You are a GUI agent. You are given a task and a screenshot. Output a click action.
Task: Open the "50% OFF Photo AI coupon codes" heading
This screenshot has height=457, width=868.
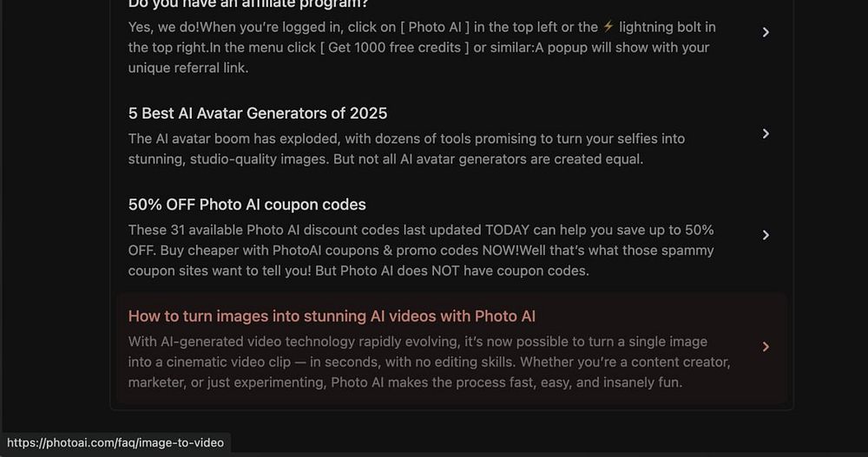click(247, 205)
